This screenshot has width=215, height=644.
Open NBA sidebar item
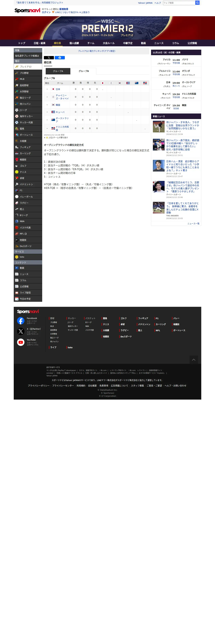[x=28, y=221]
